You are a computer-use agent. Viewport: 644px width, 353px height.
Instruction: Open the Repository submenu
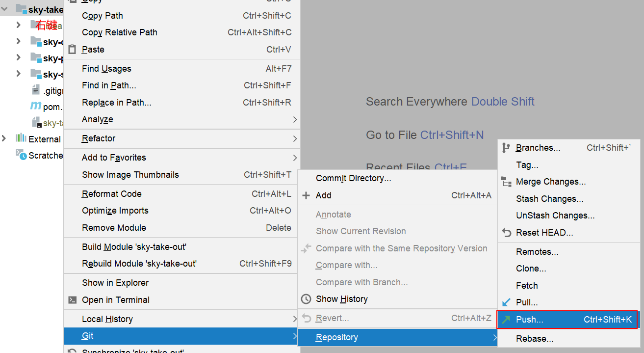pos(398,337)
